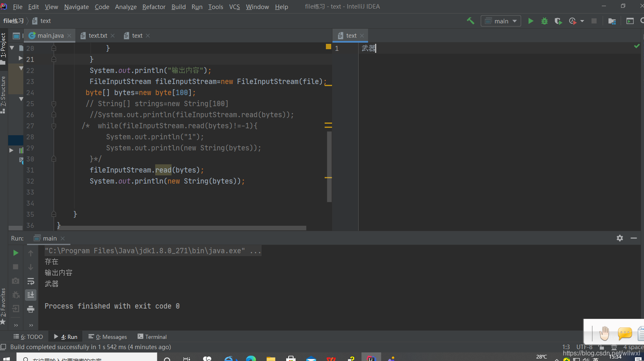Click the main.java vertical scrollbar thumb
644x361 pixels.
(329, 167)
